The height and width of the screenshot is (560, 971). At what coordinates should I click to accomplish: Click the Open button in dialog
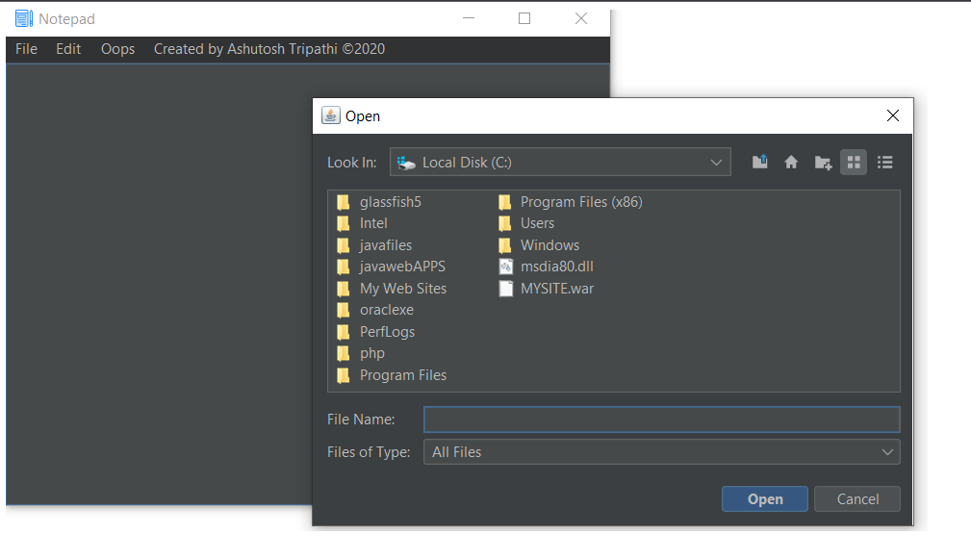pyautogui.click(x=765, y=499)
